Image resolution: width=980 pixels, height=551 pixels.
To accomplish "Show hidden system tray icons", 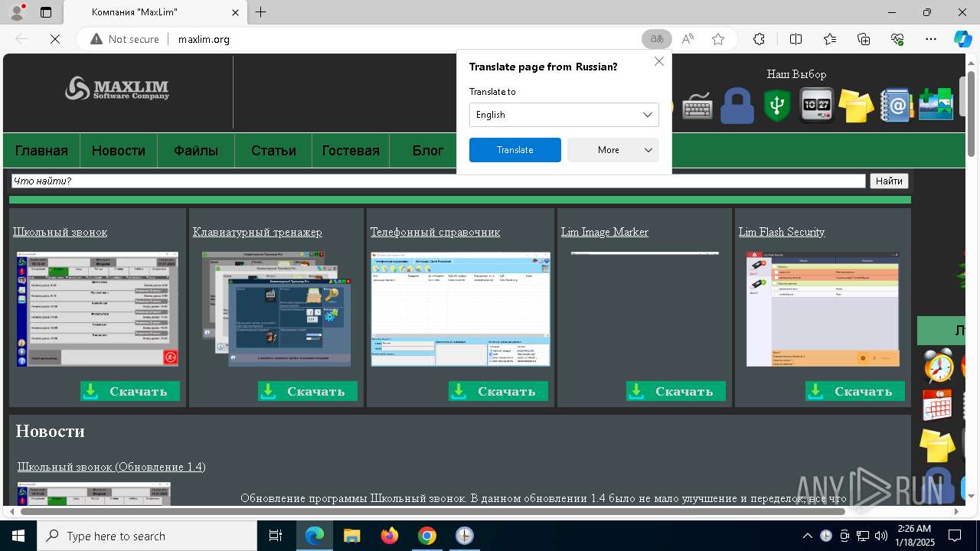I will pos(807,536).
